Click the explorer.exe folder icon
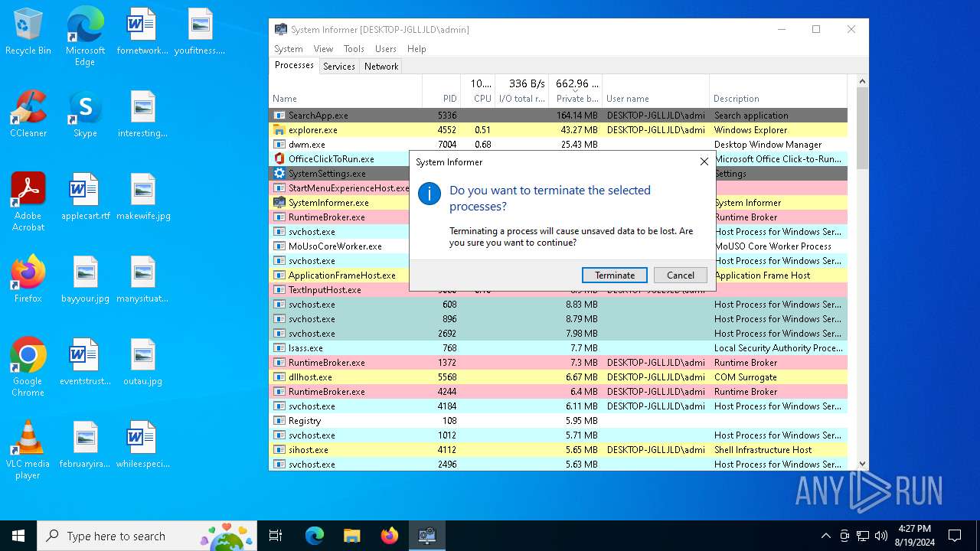This screenshot has width=980, height=551. pyautogui.click(x=279, y=130)
